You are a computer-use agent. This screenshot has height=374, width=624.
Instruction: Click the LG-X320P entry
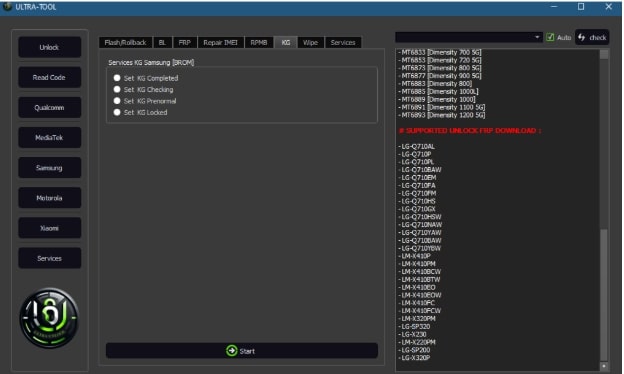coord(414,358)
